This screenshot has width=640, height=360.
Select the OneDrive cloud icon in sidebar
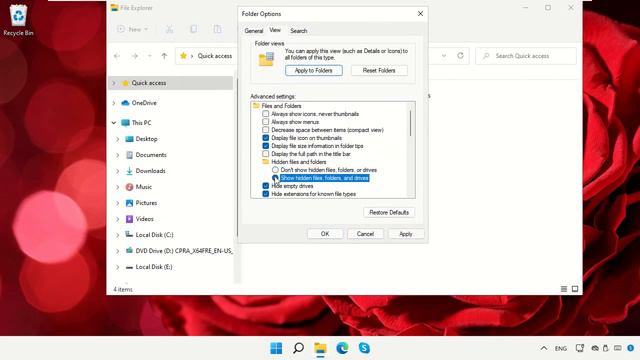(125, 103)
